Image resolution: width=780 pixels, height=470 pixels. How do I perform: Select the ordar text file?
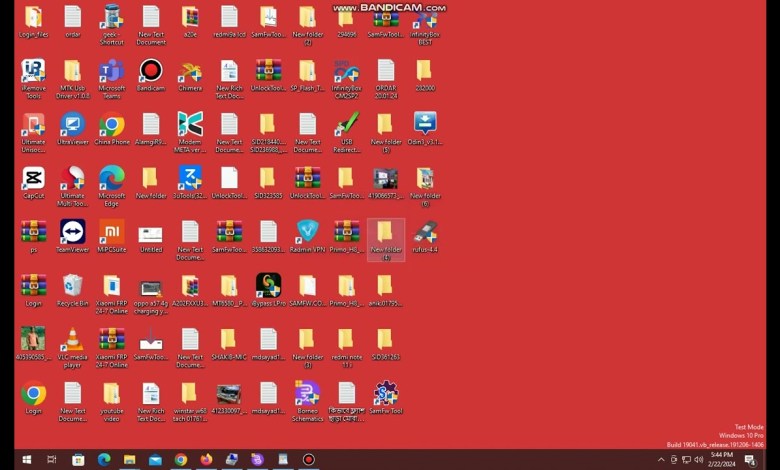coord(73,21)
